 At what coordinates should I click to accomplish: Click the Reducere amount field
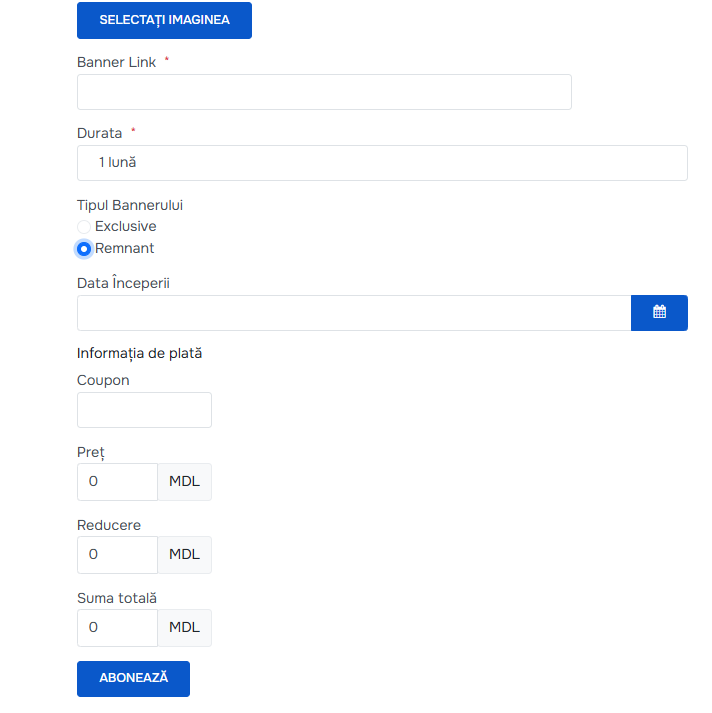click(x=117, y=554)
